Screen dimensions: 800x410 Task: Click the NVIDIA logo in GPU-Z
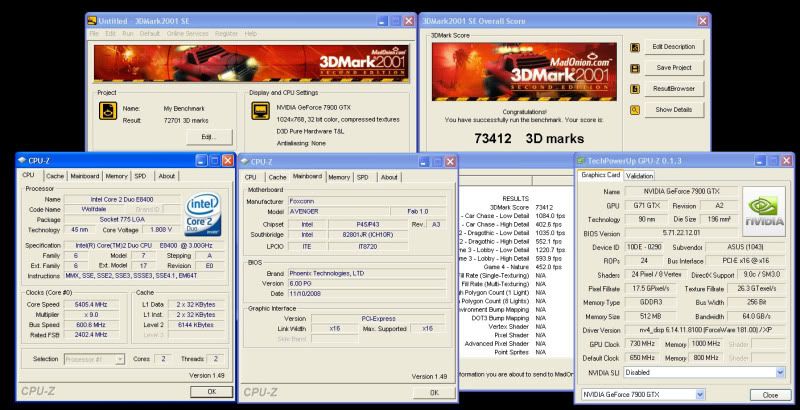pos(764,211)
